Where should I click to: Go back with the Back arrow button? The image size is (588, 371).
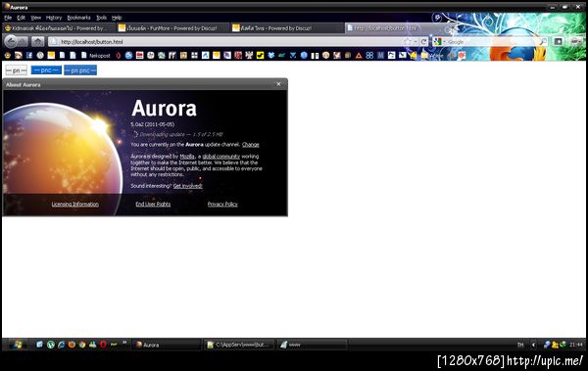11,41
